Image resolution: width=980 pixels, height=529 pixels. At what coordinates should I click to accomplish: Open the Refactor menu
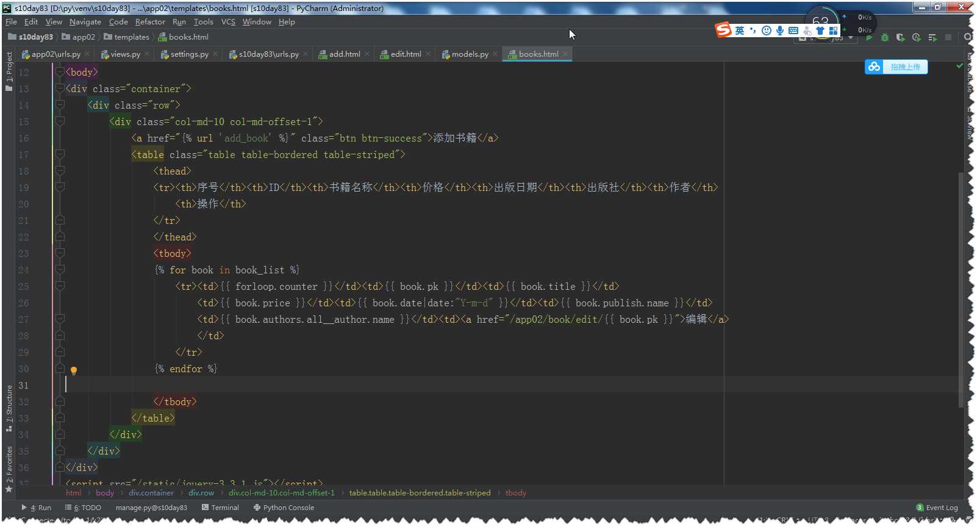pos(150,22)
